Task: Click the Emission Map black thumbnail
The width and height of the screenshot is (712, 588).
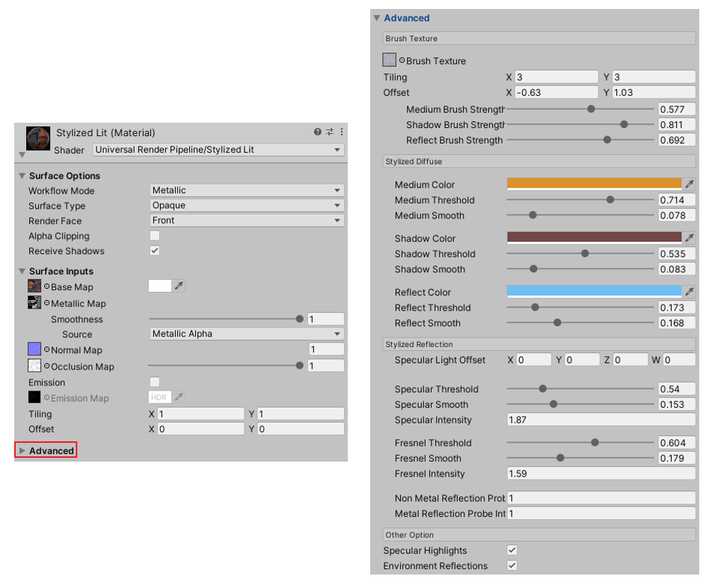Action: [34, 397]
